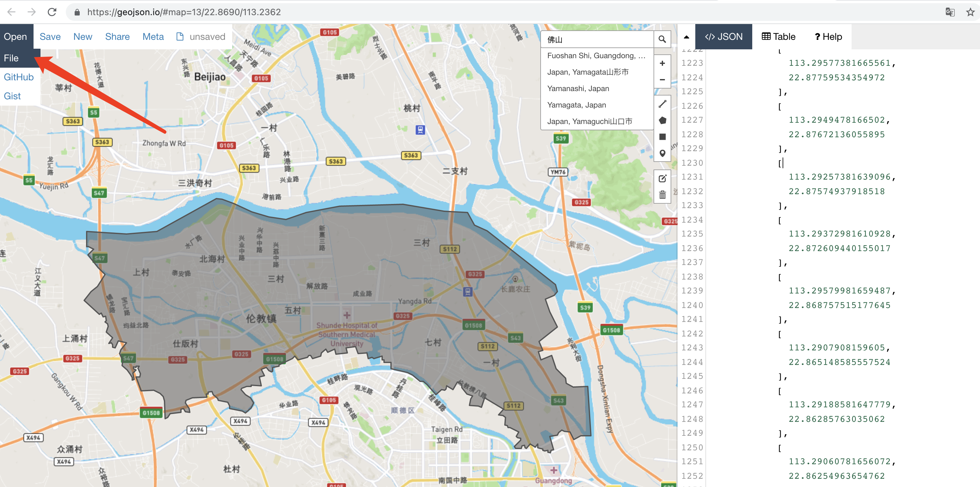Click the map search input field
Screen dimensions: 980x487
(597, 39)
